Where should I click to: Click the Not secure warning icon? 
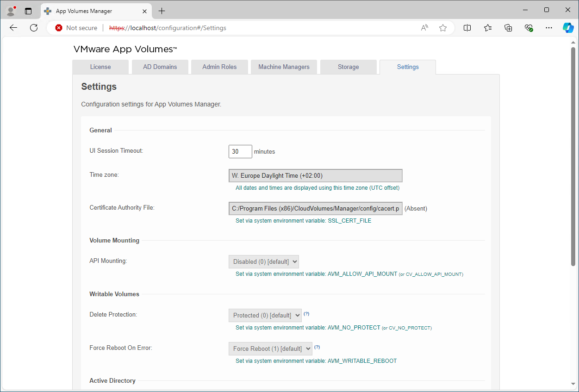click(x=59, y=28)
